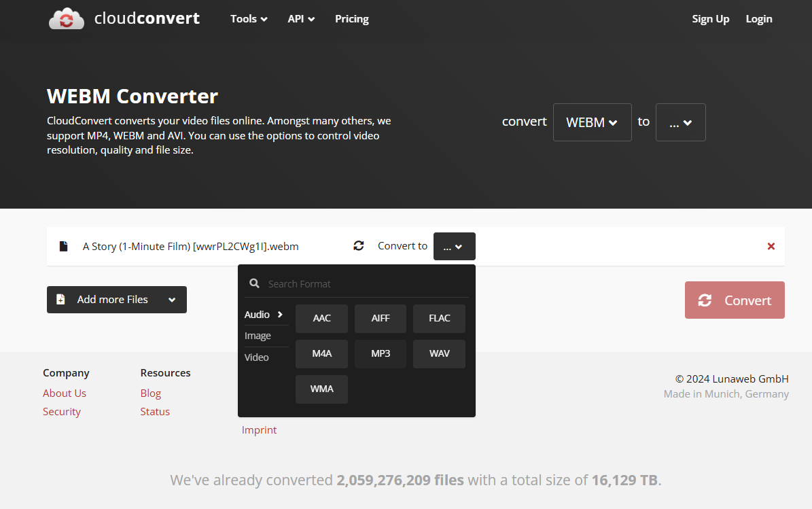This screenshot has height=509, width=812.
Task: Expand the Add more Files dropdown arrow
Action: tap(173, 299)
